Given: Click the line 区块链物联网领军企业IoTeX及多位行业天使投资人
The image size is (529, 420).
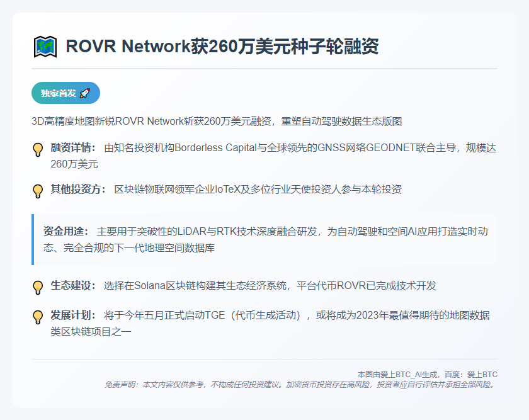Looking at the screenshot, I should click(258, 189).
